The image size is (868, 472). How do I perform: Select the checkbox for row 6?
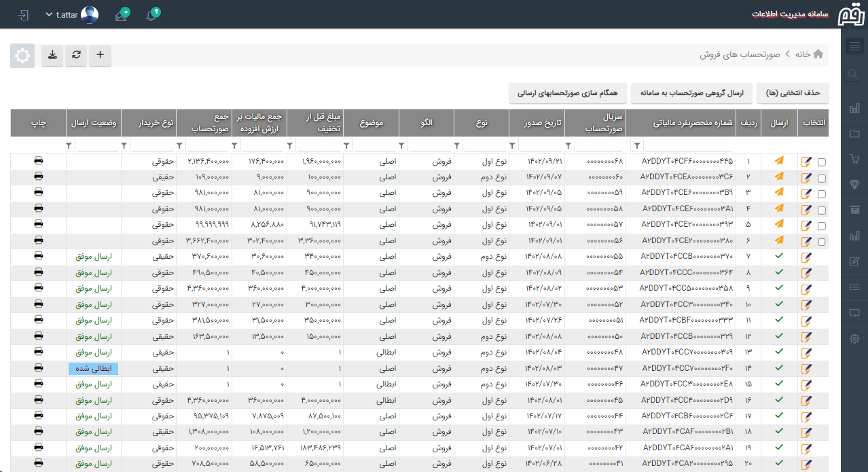tap(822, 242)
